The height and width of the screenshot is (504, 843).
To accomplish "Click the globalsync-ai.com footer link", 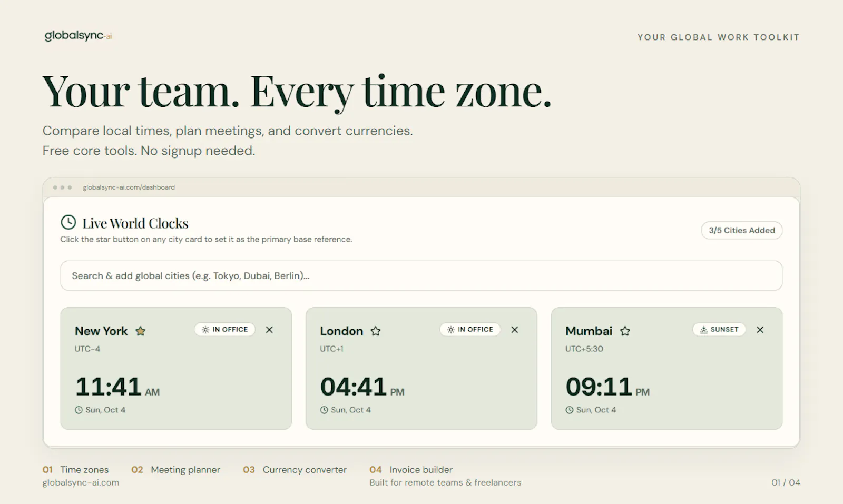I will 81,482.
